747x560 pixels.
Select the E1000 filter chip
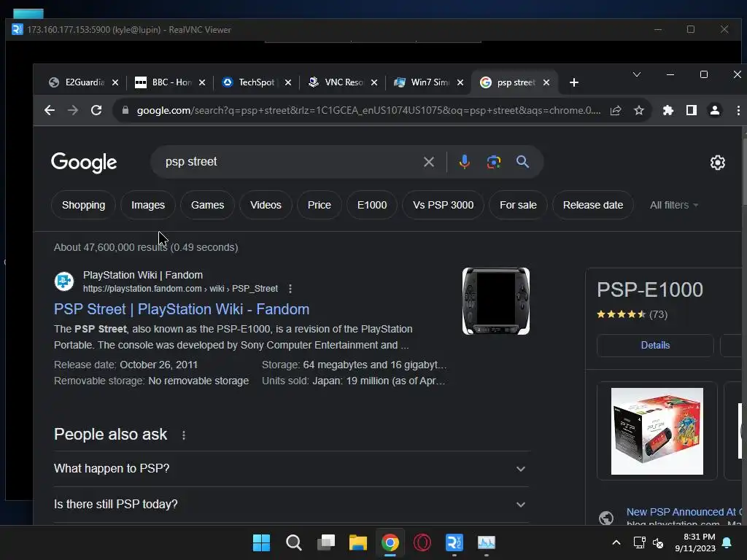(372, 205)
